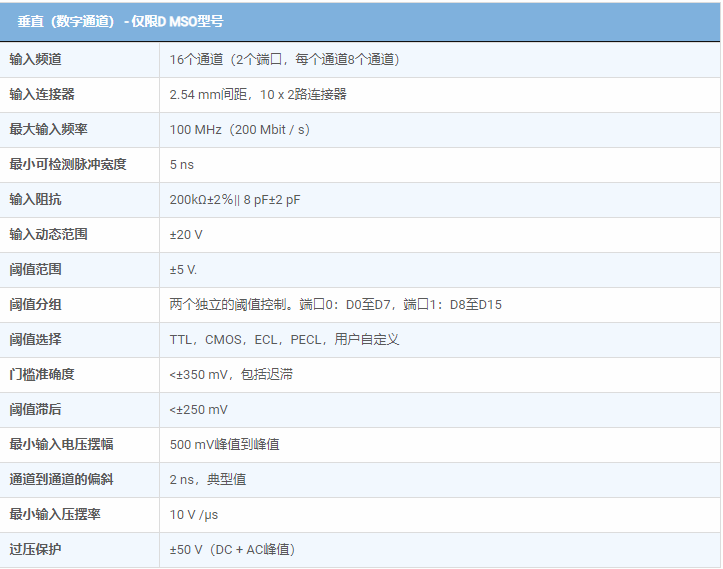Click the 最小输入压摆率 label
The width and height of the screenshot is (723, 569).
pos(55,514)
